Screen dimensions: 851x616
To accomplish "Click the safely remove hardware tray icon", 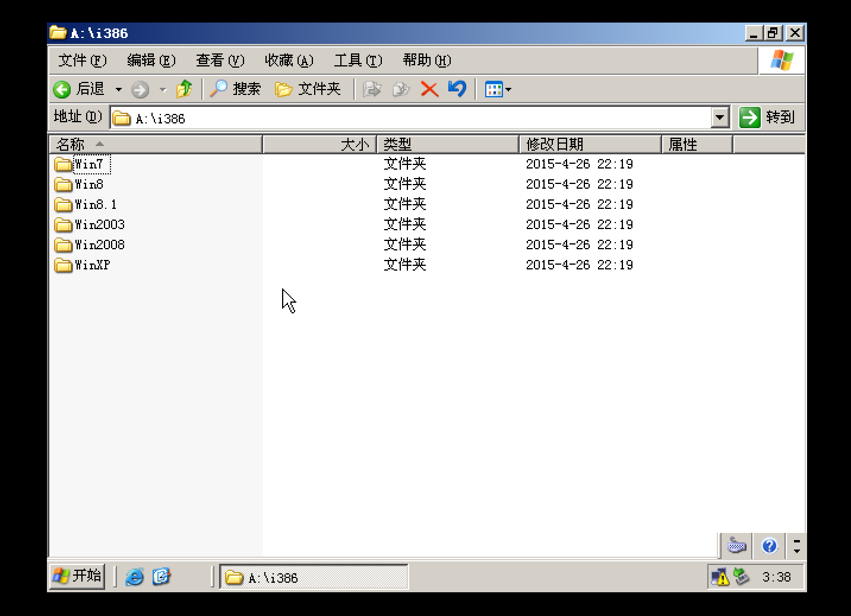I will pyautogui.click(x=742, y=576).
